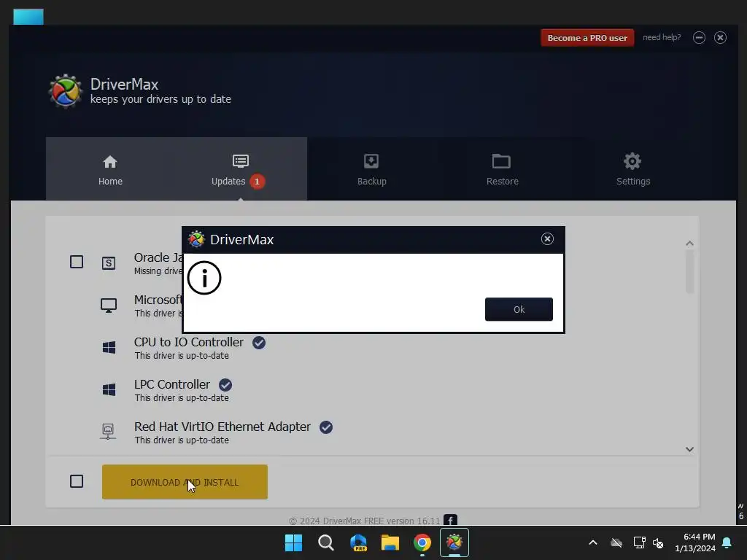Open the Home tab
This screenshot has width=747, height=560.
point(111,170)
